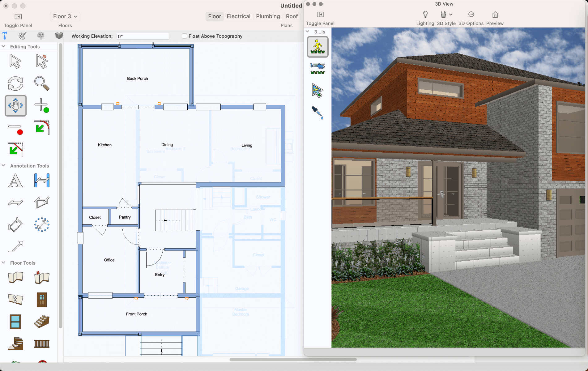Image resolution: width=588 pixels, height=371 pixels.
Task: Activate the 3D walkaround view mode
Action: [317, 47]
